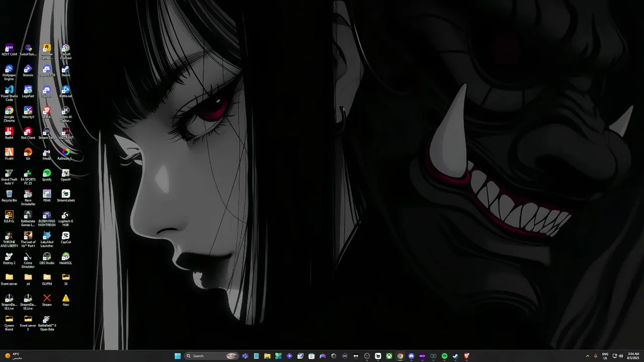Show hidden system tray icons

587,356
